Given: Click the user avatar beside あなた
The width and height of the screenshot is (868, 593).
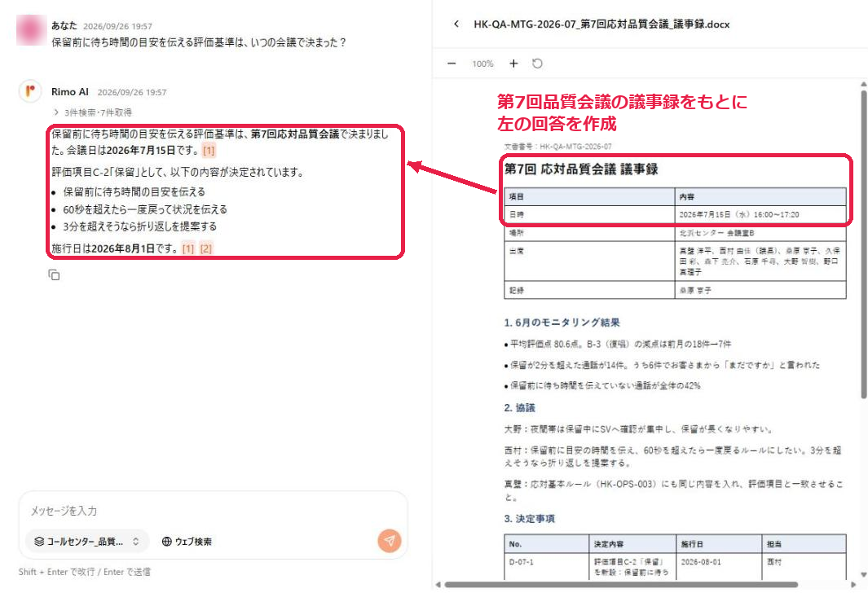Looking at the screenshot, I should (31, 30).
